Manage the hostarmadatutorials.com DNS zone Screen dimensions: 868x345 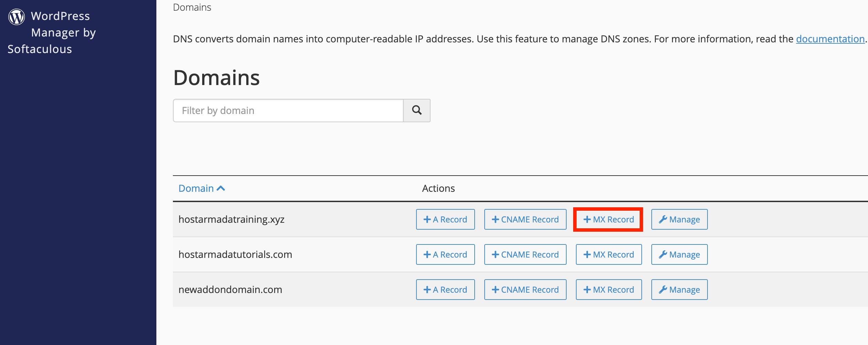[679, 254]
